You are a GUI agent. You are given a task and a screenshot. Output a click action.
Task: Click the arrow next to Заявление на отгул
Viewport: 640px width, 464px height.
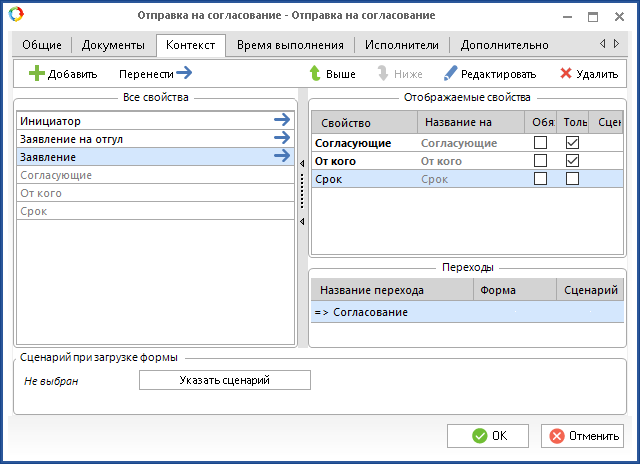pos(282,139)
